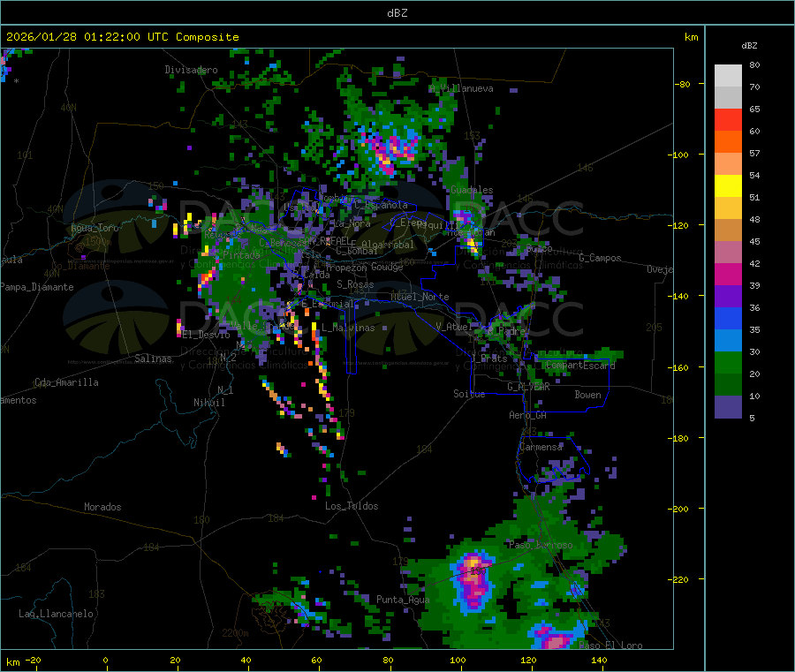Click the Morados location label

pos(102,507)
